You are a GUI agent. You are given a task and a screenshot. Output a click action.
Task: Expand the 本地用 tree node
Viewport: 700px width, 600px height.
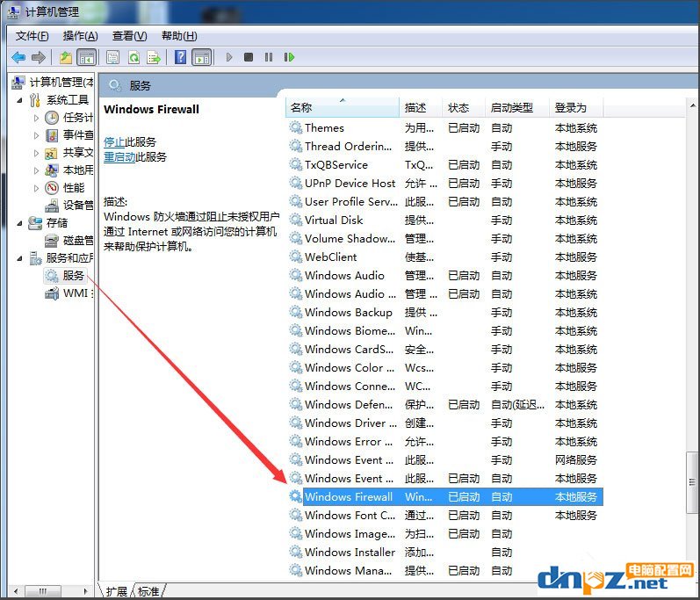click(36, 170)
